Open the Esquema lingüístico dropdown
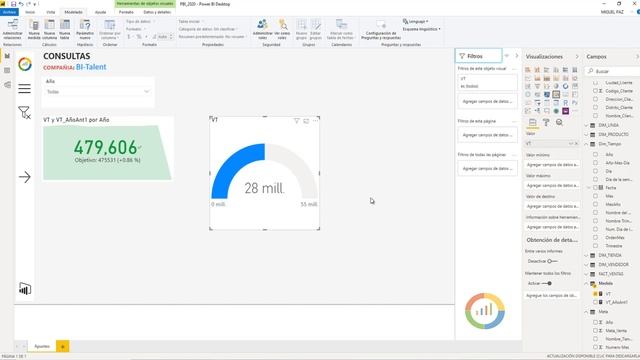Viewport: 640px width, 360px height. (421, 29)
